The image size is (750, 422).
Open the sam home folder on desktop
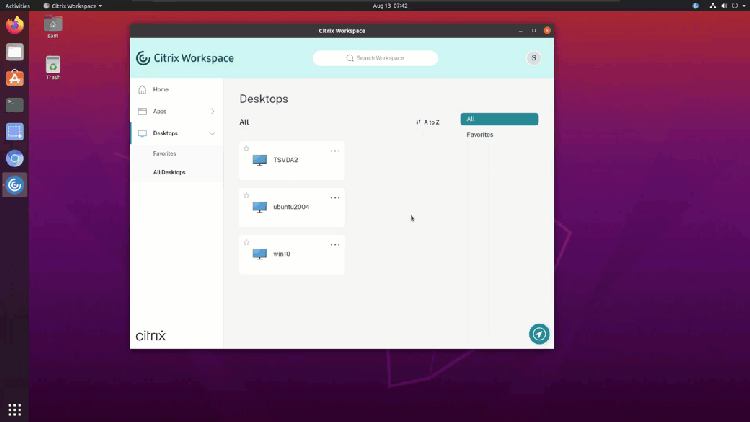53,27
